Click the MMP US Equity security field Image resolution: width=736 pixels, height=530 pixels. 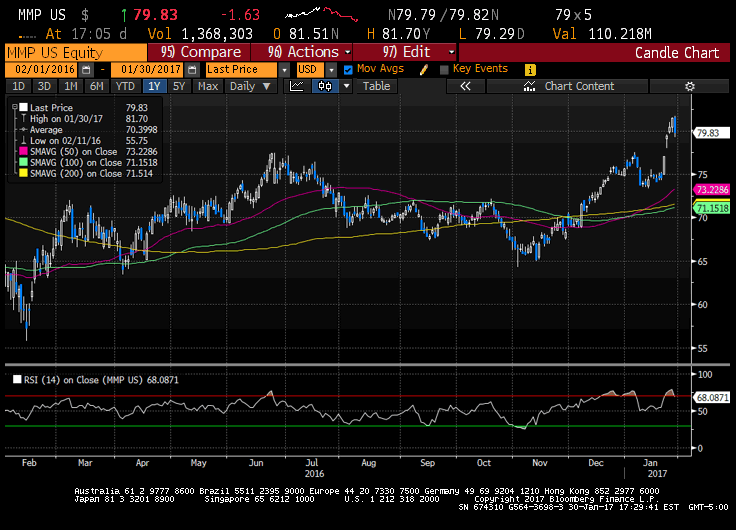pos(76,52)
